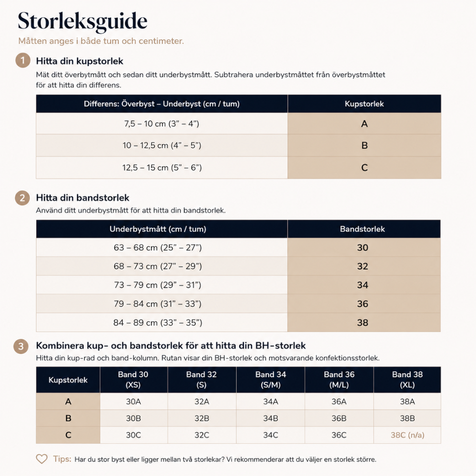Click the step 2 number badge
Viewport: 476px width, 476px height.
[x=22, y=198]
